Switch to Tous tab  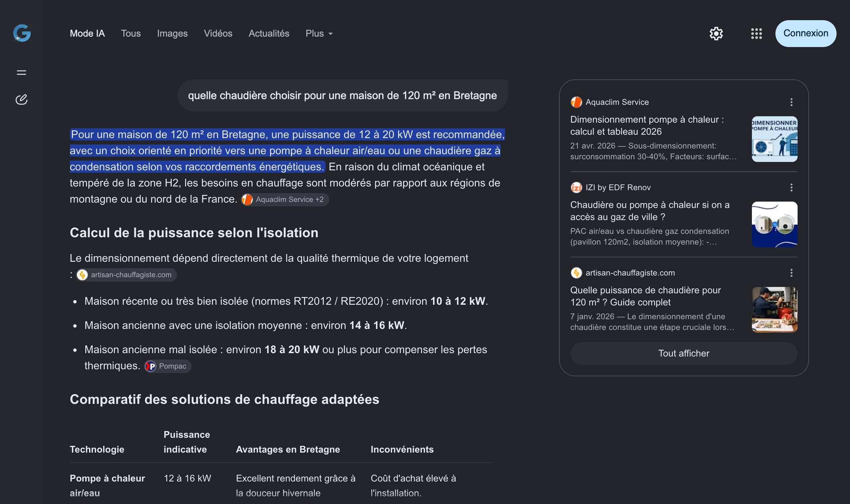[131, 33]
